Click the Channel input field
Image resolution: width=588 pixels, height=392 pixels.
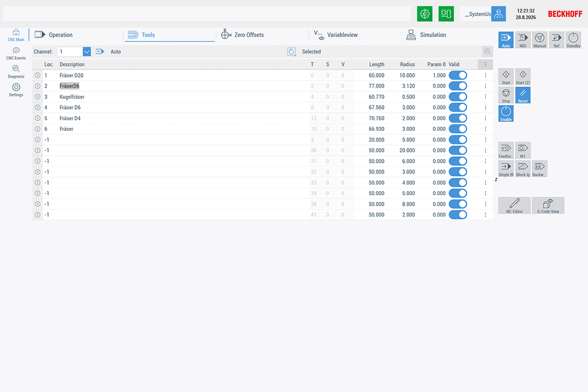pos(70,52)
